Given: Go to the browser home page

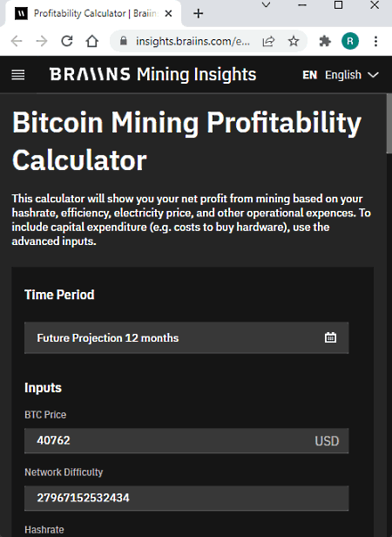Looking at the screenshot, I should (x=92, y=42).
